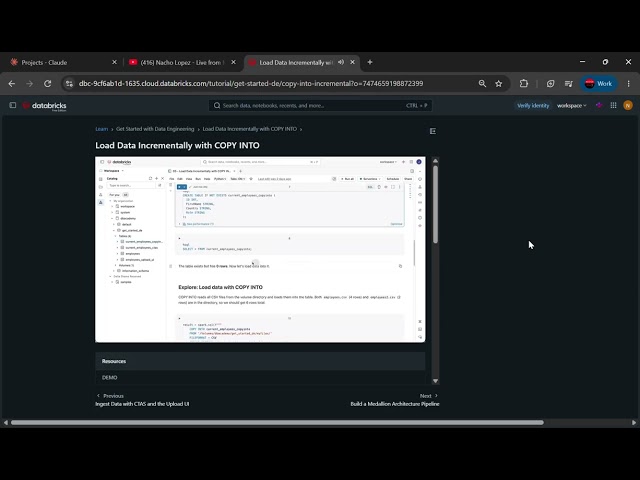Open the browser extensions puzzle icon
The height and width of the screenshot is (480, 640).
tap(524, 84)
